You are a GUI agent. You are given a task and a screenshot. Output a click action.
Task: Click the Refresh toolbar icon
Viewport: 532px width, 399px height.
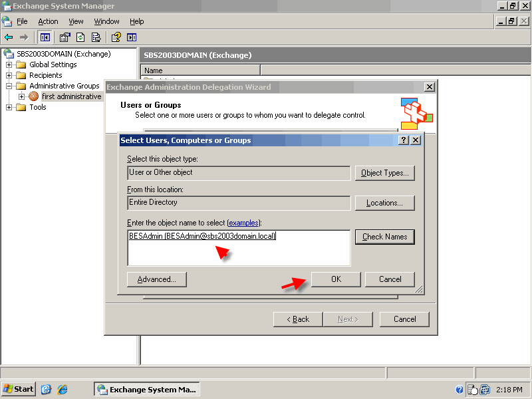[80, 37]
